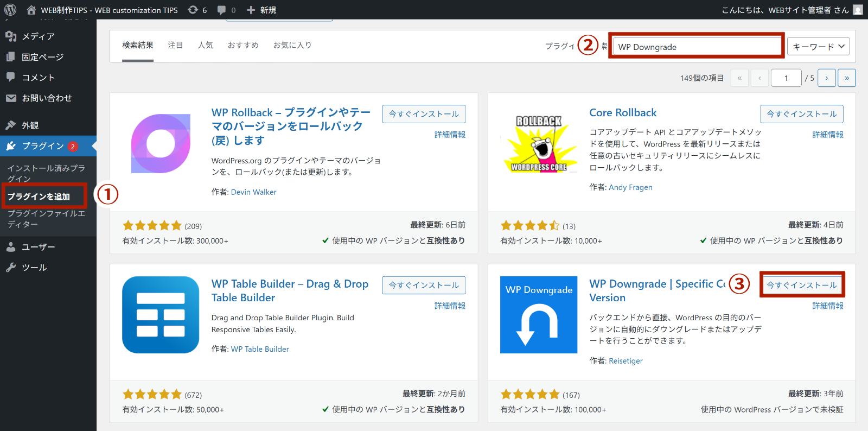Viewport: 868px width, 431px height.
Task: Open 詳細情報 for Core Rollback
Action: pos(827,135)
